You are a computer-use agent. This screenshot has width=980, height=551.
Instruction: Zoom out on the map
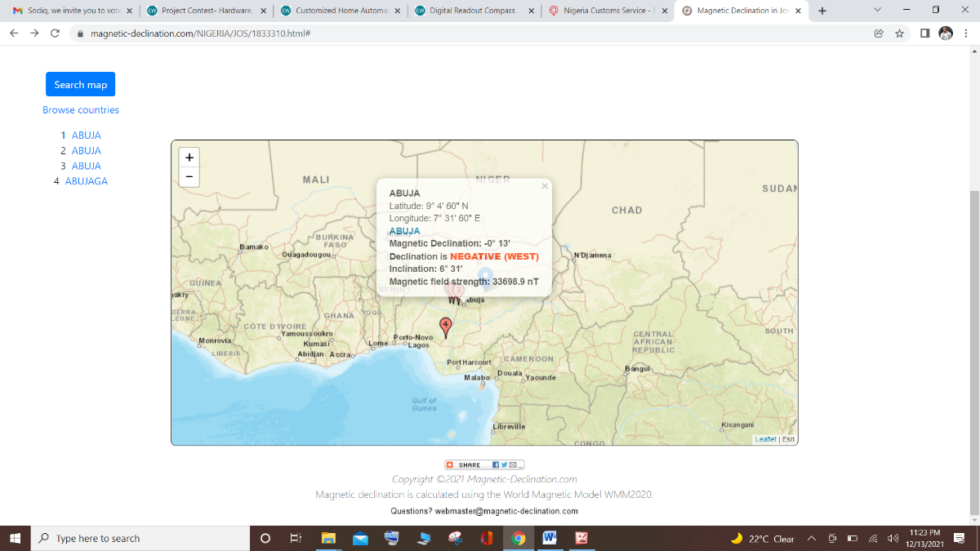click(189, 176)
